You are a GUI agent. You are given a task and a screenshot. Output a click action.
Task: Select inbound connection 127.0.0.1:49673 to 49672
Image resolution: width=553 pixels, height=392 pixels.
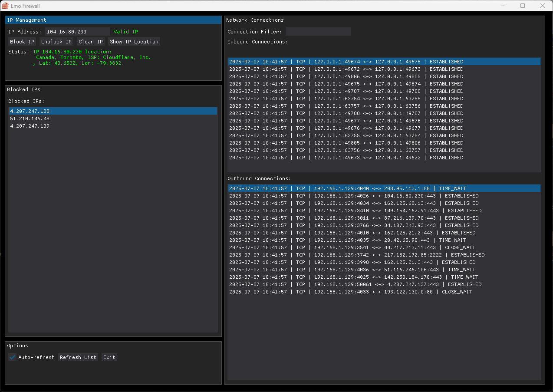click(x=384, y=158)
